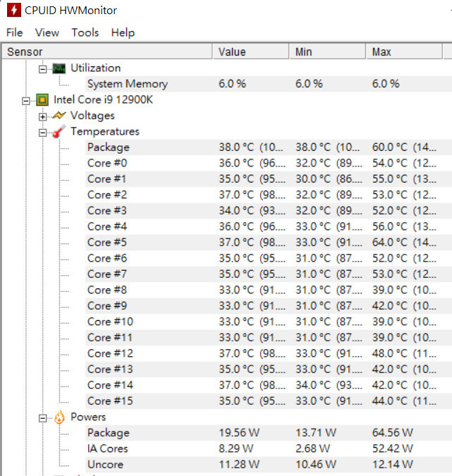Click the Intel Core i9 CPU chip icon

tap(42, 100)
